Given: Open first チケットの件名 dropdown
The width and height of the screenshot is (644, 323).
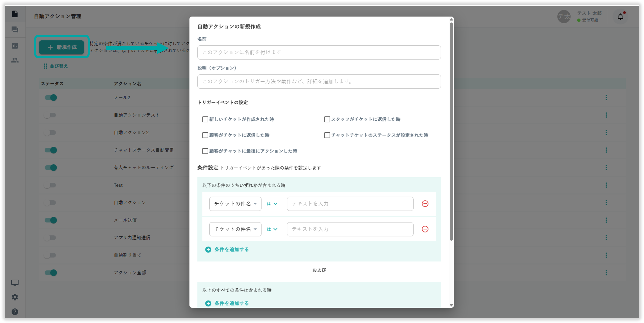Looking at the screenshot, I should pos(235,204).
